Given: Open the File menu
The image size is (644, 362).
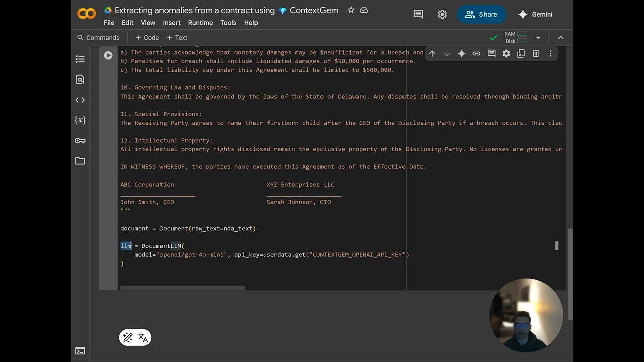Looking at the screenshot, I should tap(109, 23).
